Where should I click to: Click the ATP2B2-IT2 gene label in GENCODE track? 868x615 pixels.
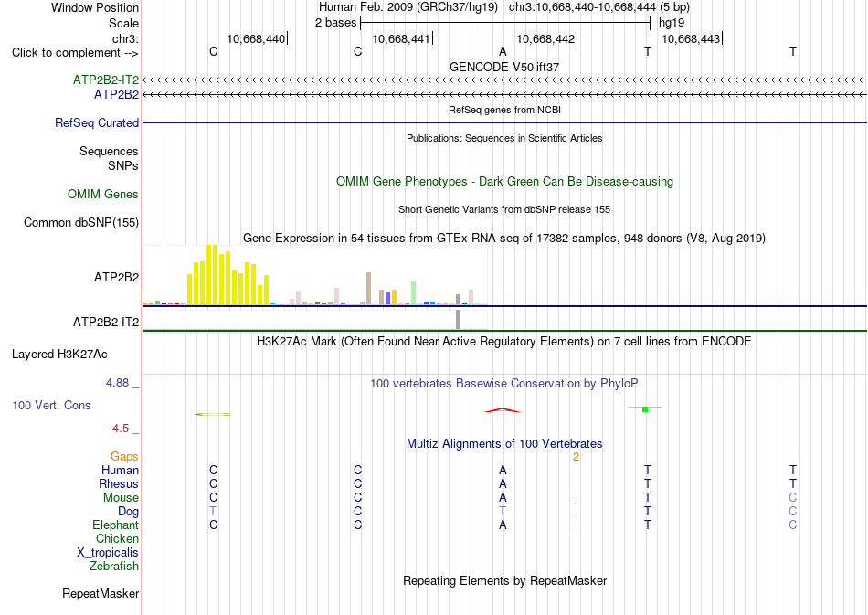click(106, 80)
